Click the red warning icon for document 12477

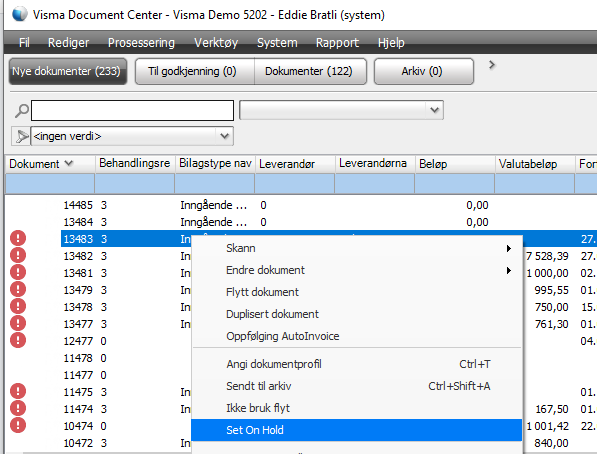tap(18, 340)
